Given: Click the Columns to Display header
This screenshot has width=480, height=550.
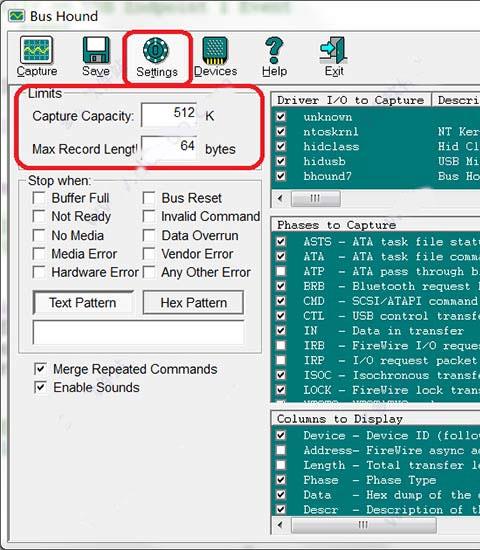Looking at the screenshot, I should click(x=375, y=419).
